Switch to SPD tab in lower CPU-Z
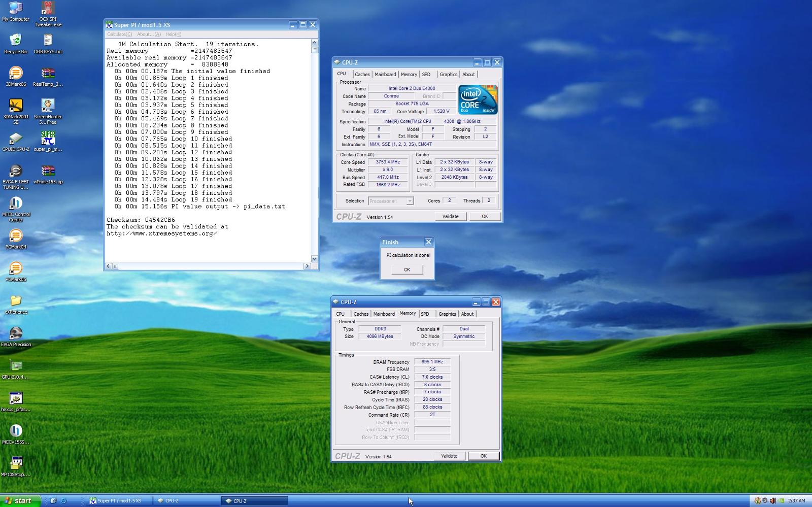 (x=425, y=314)
